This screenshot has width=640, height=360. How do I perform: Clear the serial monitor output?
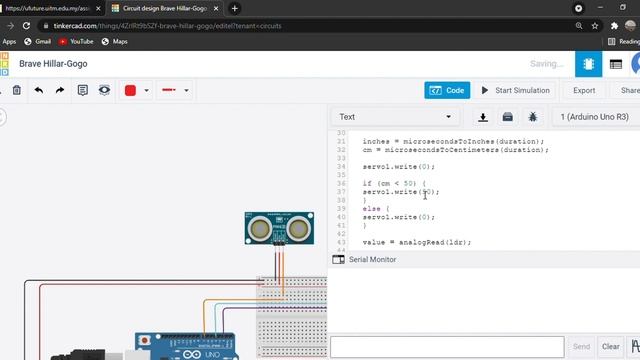tap(611, 347)
